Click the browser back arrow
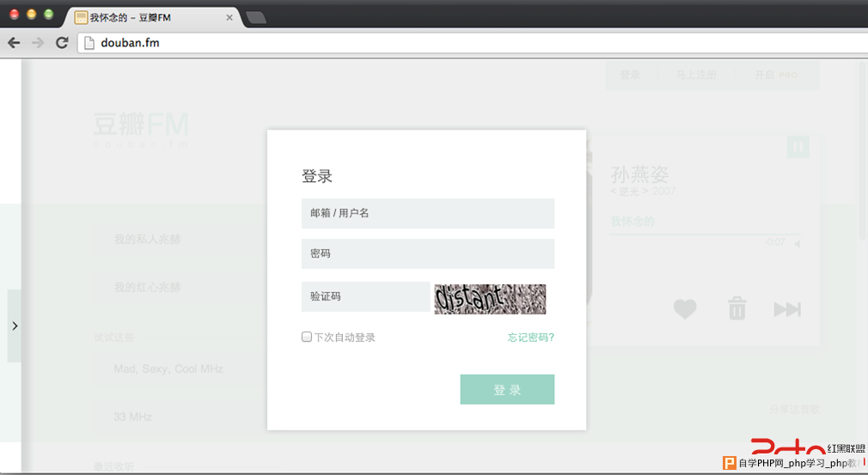This screenshot has height=475, width=868. (x=14, y=43)
